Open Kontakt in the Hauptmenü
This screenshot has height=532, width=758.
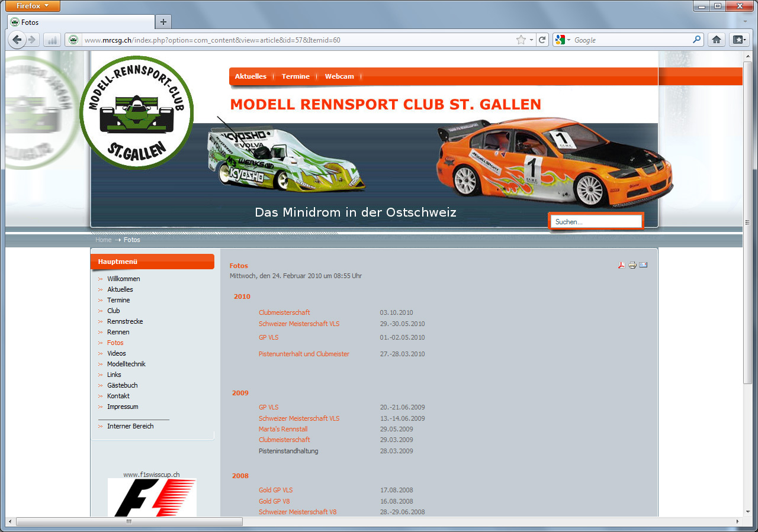point(118,396)
